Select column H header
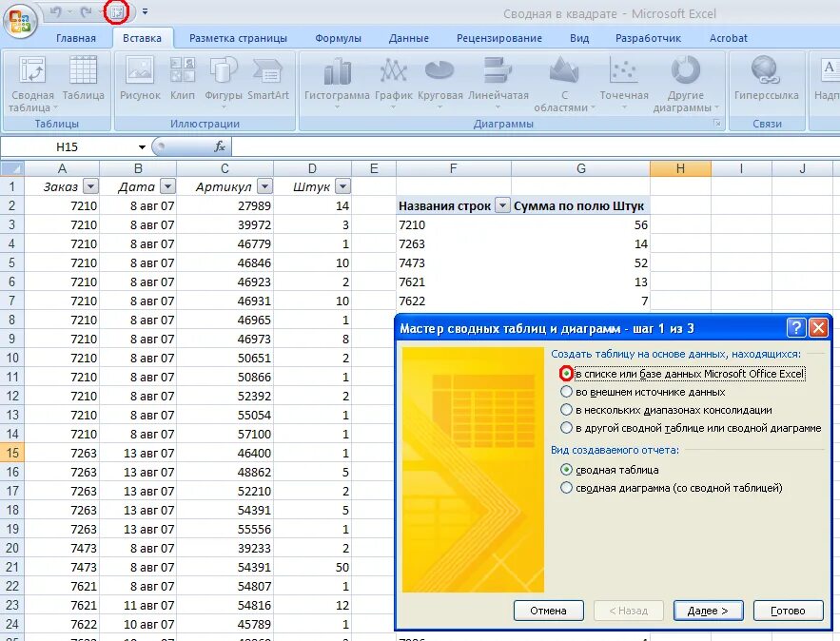 (x=680, y=168)
